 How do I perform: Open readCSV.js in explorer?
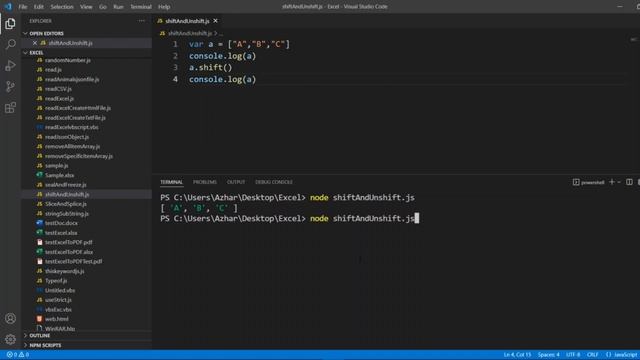(58, 89)
